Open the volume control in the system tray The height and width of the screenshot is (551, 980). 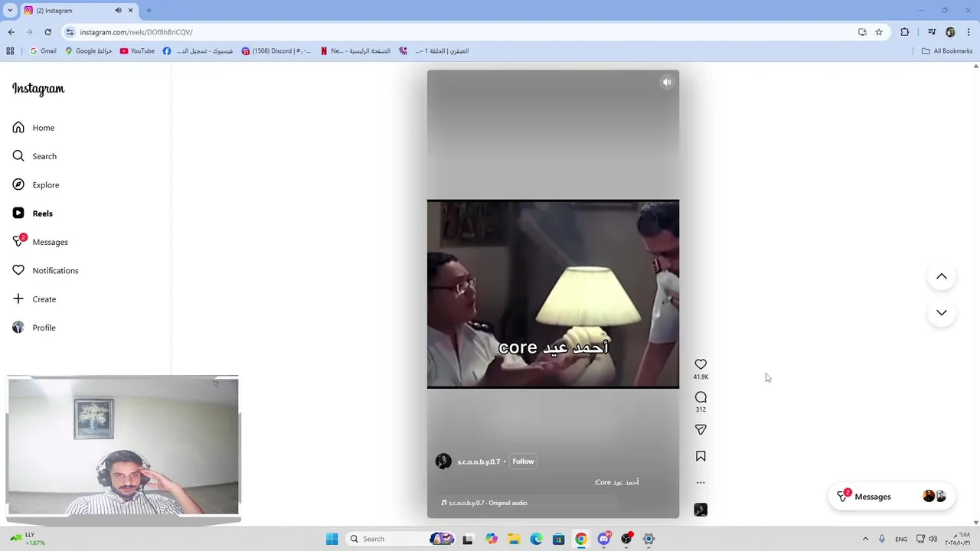tap(933, 539)
